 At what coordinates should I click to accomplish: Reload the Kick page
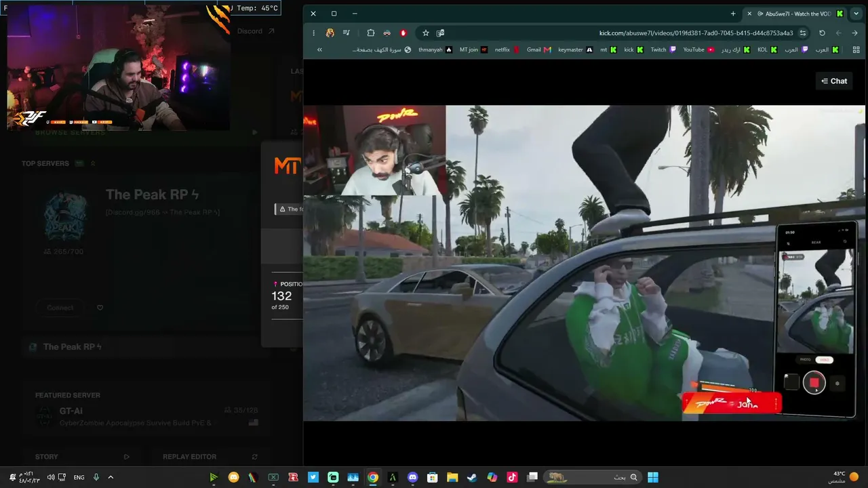click(822, 33)
